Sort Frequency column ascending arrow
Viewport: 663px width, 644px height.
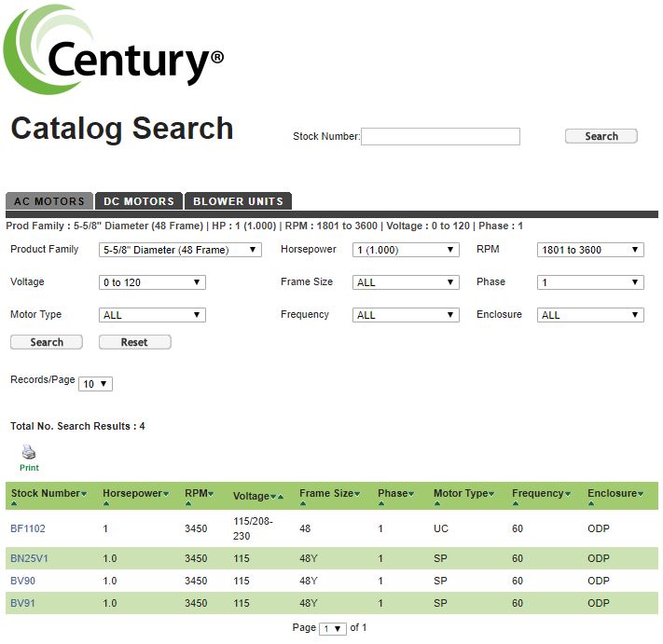tap(516, 503)
